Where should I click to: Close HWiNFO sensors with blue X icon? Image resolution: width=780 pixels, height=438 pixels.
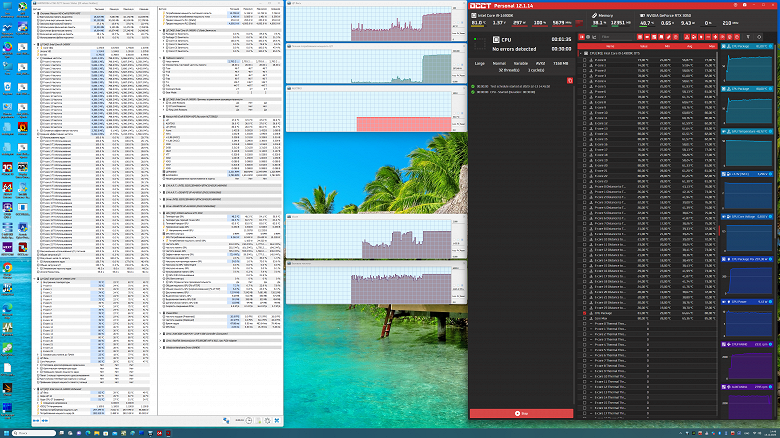tap(277, 421)
